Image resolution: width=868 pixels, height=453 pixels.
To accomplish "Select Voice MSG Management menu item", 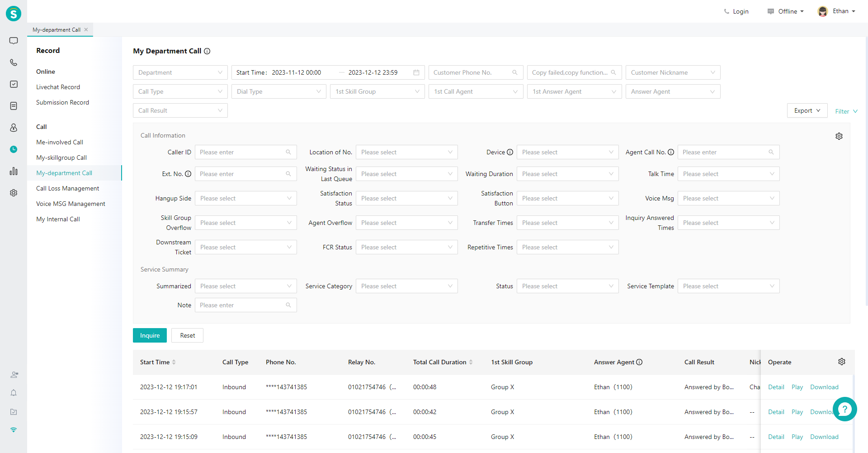I will pyautogui.click(x=71, y=204).
